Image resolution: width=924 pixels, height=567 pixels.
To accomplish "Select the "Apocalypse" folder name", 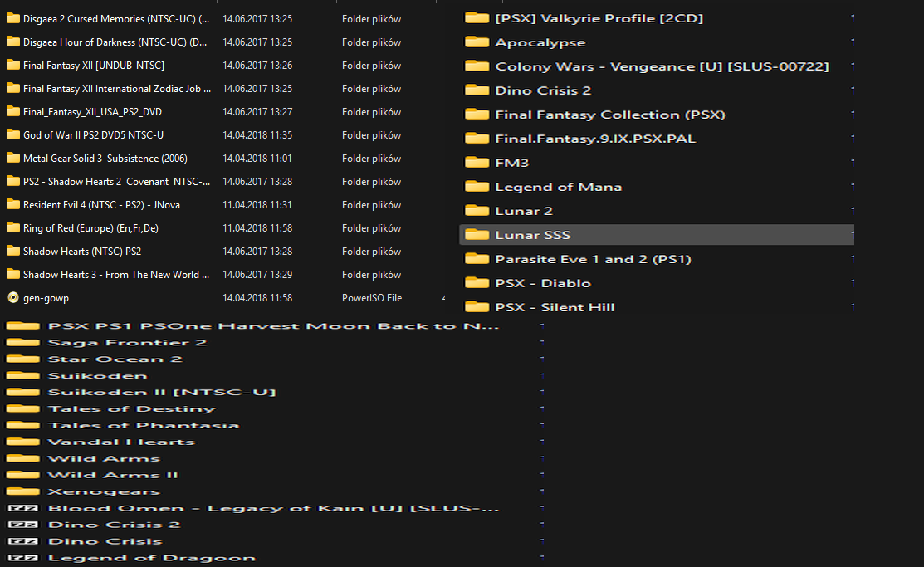I will (x=540, y=42).
